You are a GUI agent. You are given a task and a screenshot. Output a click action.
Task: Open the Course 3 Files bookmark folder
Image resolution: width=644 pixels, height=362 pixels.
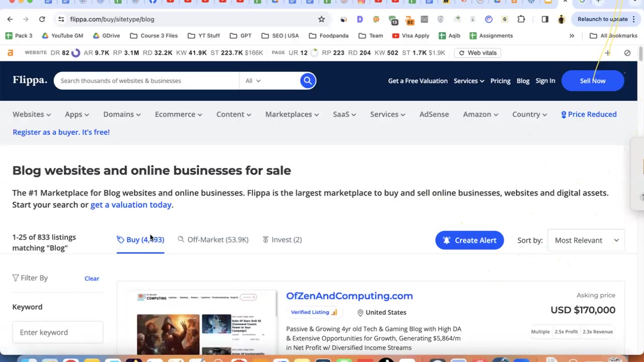(153, 36)
